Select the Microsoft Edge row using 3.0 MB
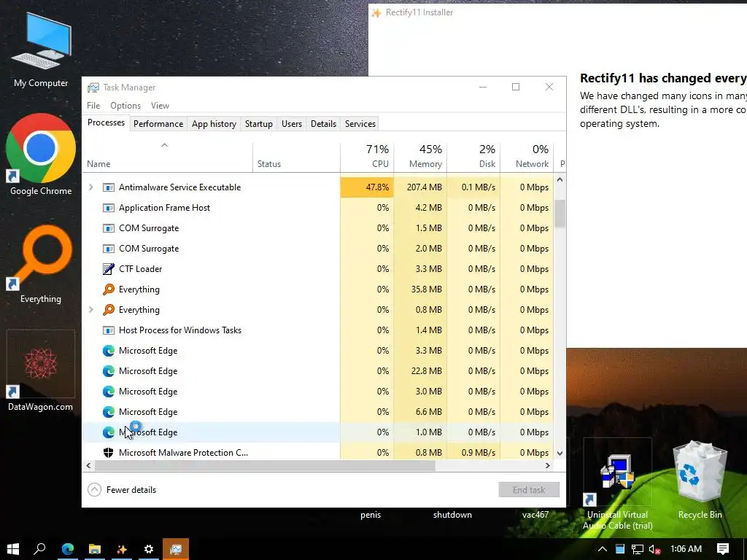The width and height of the screenshot is (747, 560). (x=318, y=392)
